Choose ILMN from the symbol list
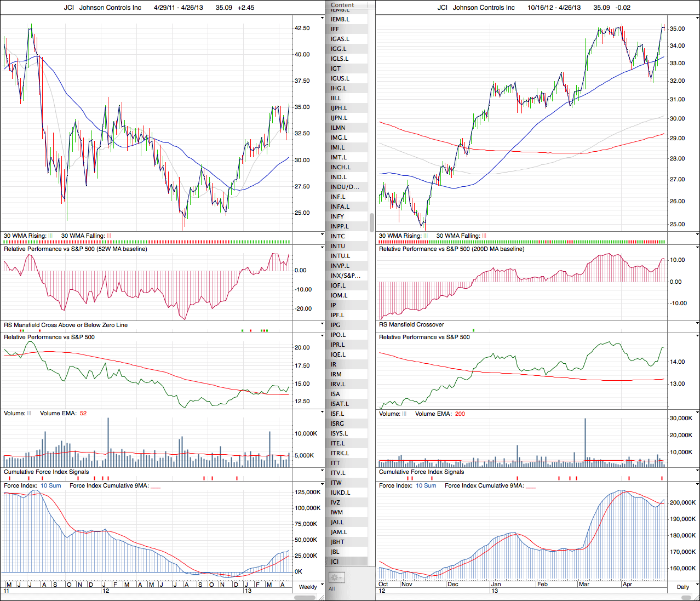Viewport: 700px width, 601px height. click(x=338, y=128)
